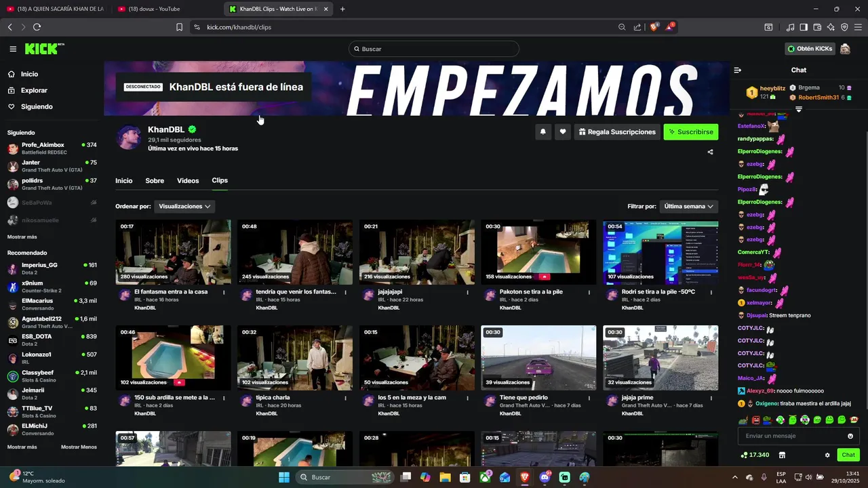The width and height of the screenshot is (868, 488).
Task: Bookmark this page icon
Action: click(x=179, y=27)
